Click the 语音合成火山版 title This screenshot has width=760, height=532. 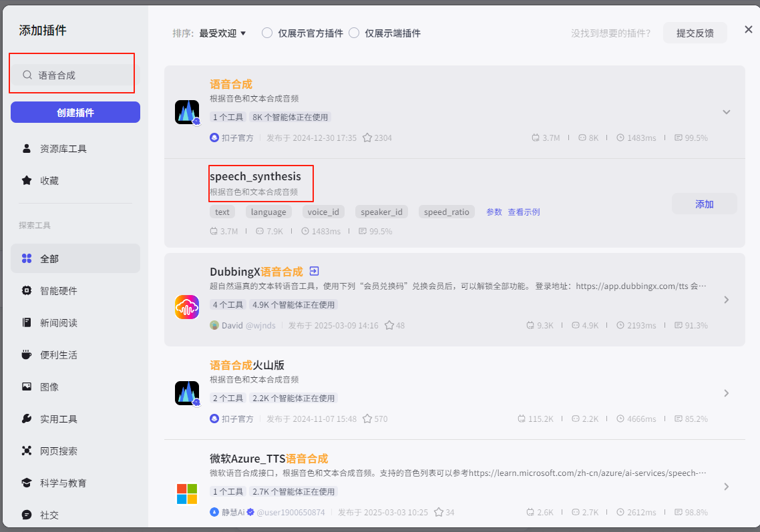(x=247, y=365)
